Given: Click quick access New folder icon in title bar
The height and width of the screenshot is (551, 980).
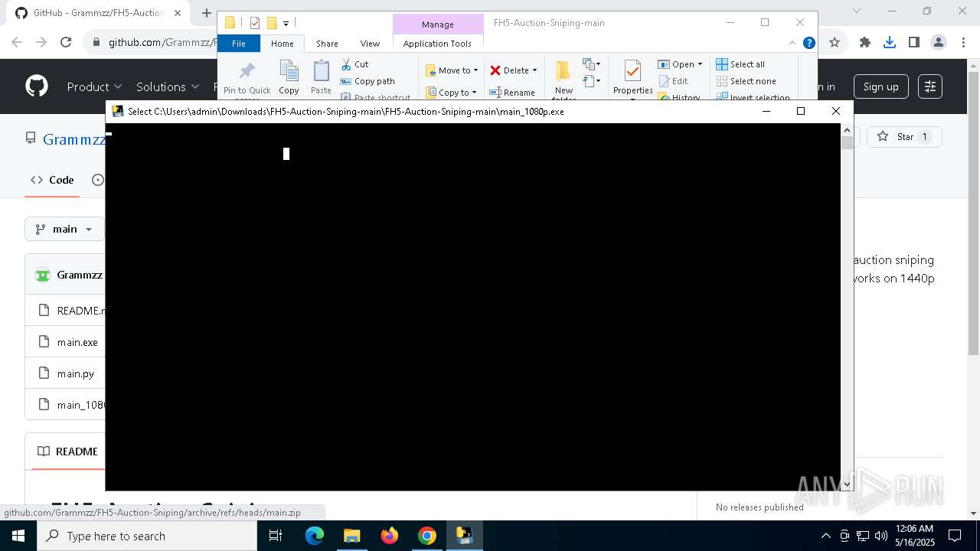Looking at the screenshot, I should tap(272, 23).
